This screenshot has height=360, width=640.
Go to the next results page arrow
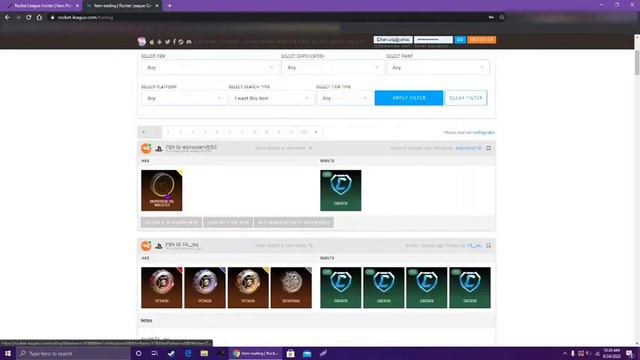point(316,132)
